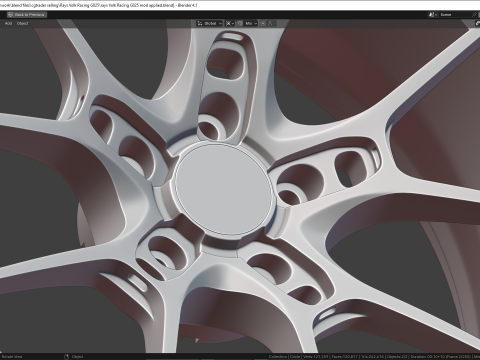Open the pivot point dropdown
The width and height of the screenshot is (480, 360).
click(230, 23)
